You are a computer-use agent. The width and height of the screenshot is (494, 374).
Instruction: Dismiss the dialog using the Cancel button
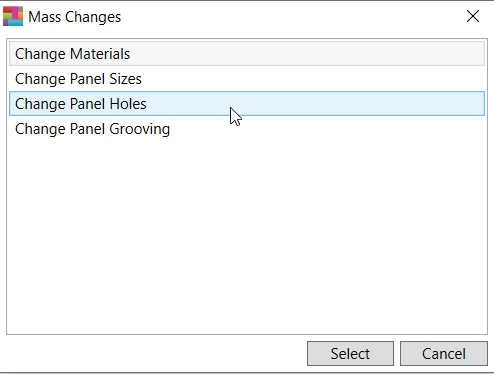pyautogui.click(x=444, y=353)
